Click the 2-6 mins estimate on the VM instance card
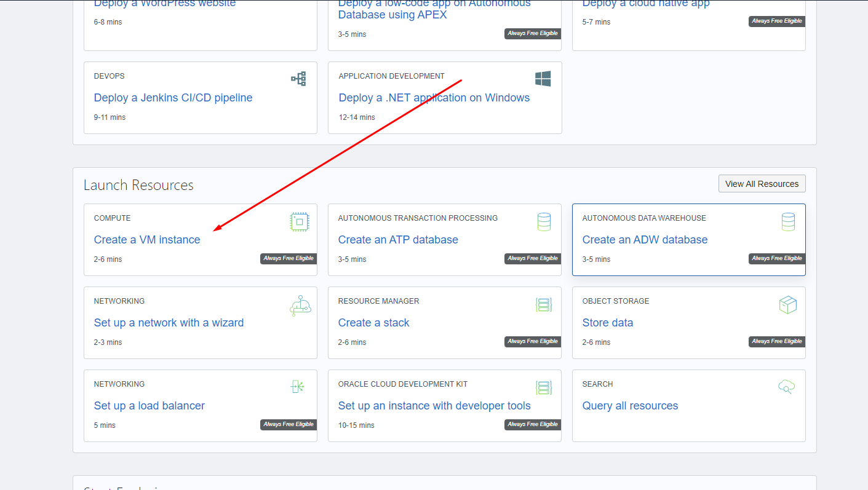This screenshot has width=868, height=490. tap(108, 259)
